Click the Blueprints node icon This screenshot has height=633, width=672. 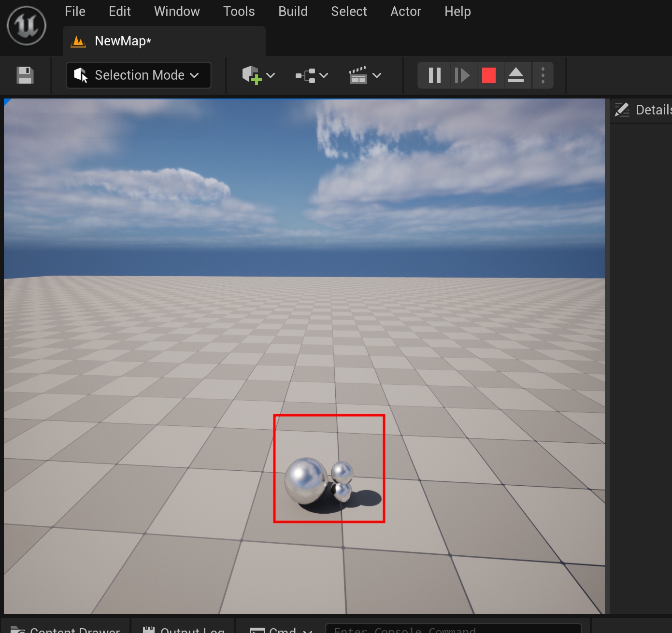(x=305, y=75)
